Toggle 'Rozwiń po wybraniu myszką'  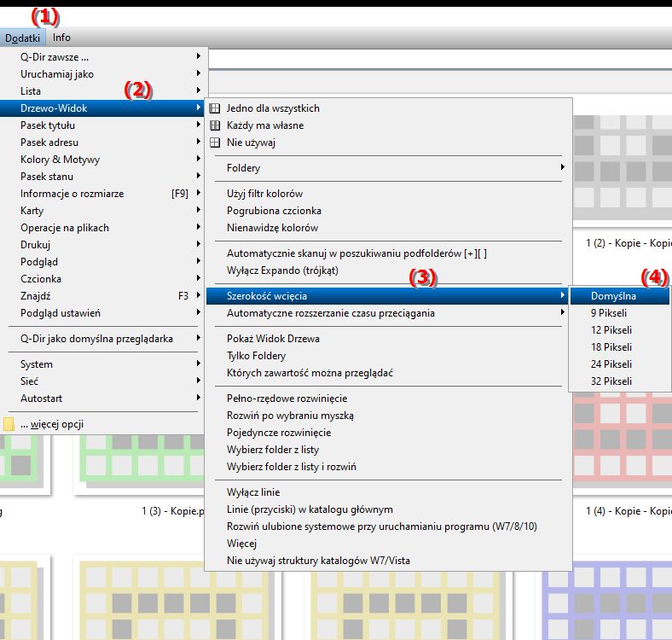tap(389, 416)
